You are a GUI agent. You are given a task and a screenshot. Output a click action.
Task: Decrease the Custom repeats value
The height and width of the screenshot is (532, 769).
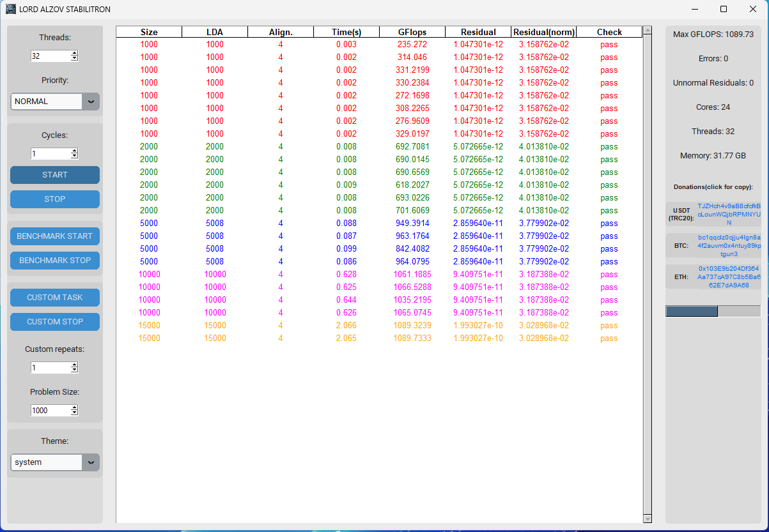pyautogui.click(x=75, y=370)
